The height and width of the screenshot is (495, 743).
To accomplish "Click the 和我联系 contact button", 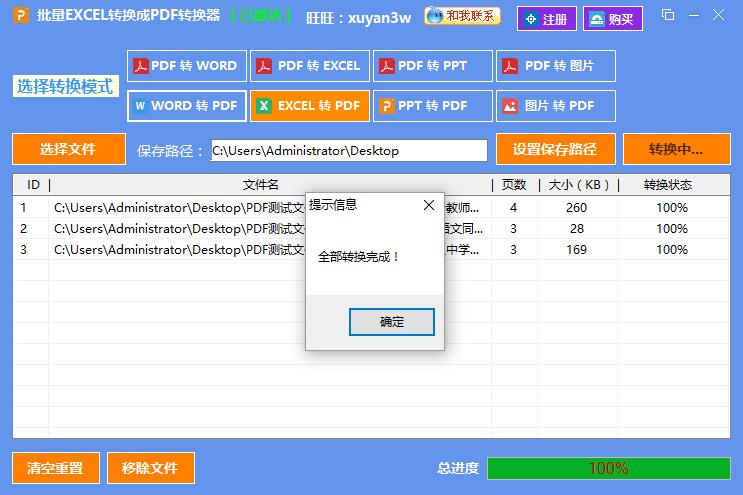I will [462, 17].
